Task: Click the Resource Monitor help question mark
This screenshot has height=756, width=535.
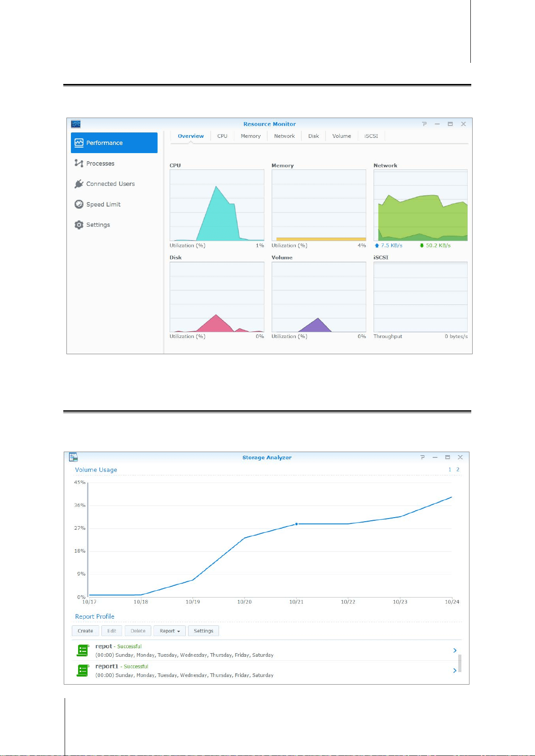Action: [x=424, y=124]
